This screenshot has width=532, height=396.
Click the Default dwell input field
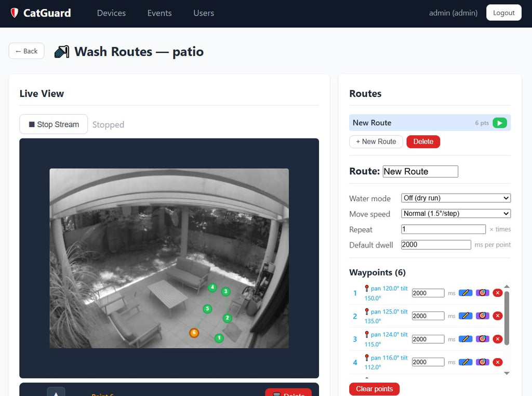click(x=436, y=245)
